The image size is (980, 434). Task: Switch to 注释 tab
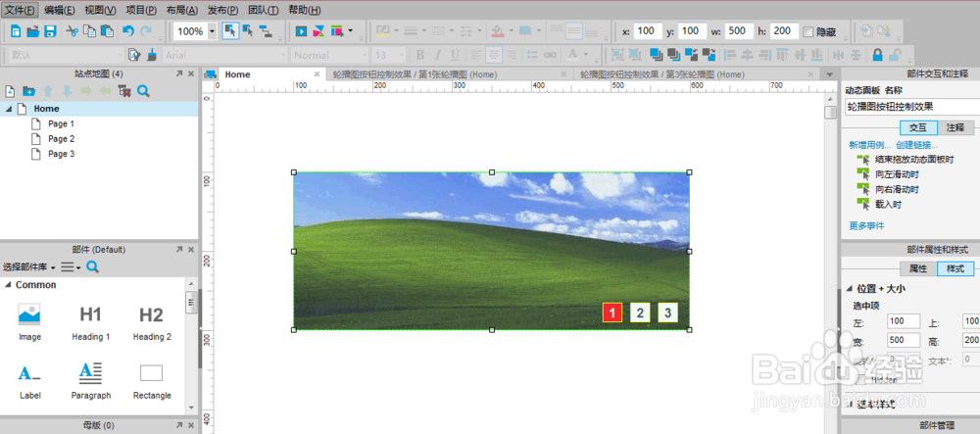(955, 127)
